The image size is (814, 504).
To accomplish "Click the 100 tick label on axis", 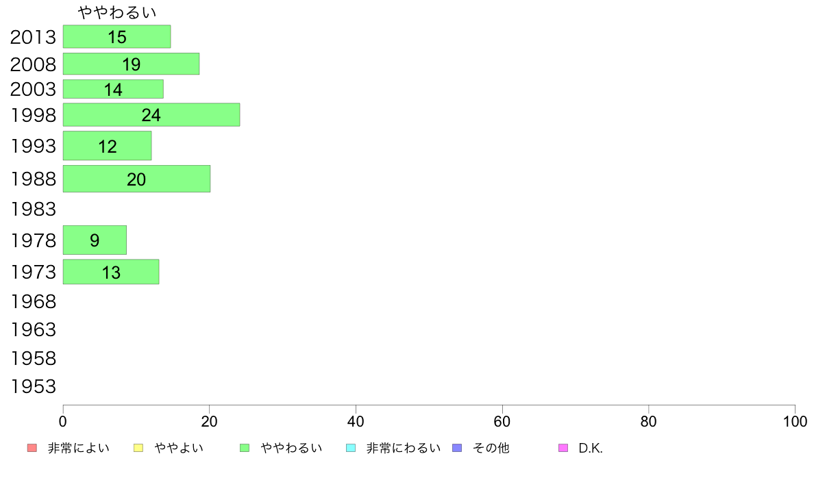I will point(795,421).
